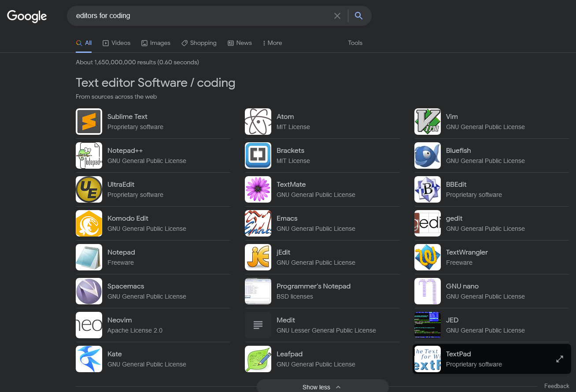Viewport: 576px width, 392px height.
Task: Open the Notepad++ title link
Action: [x=125, y=151]
